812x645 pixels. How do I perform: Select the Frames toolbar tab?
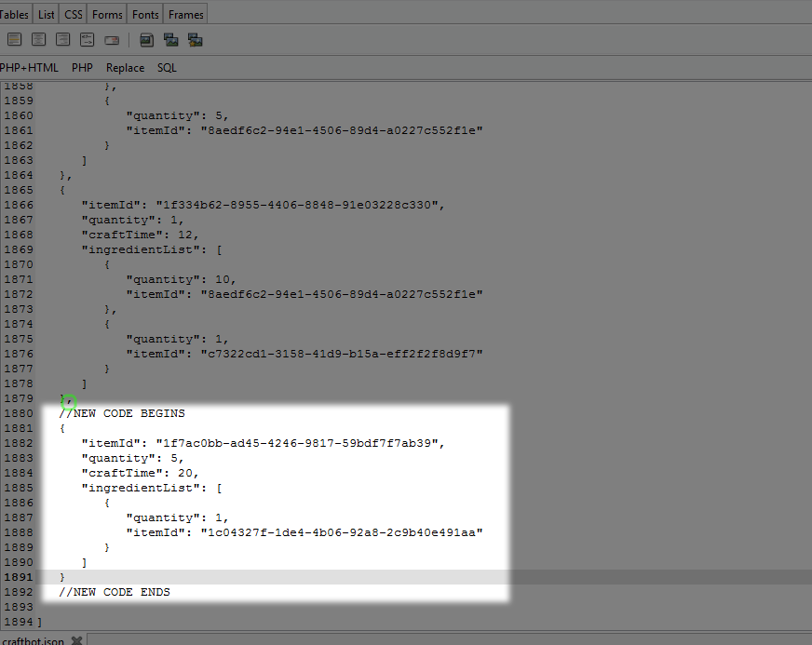point(186,15)
